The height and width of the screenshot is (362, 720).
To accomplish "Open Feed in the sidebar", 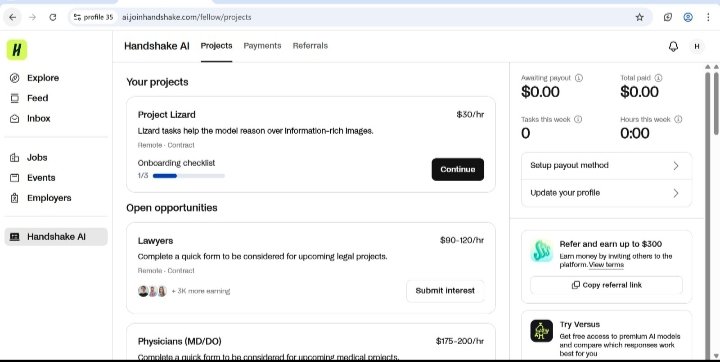I will pos(29,98).
